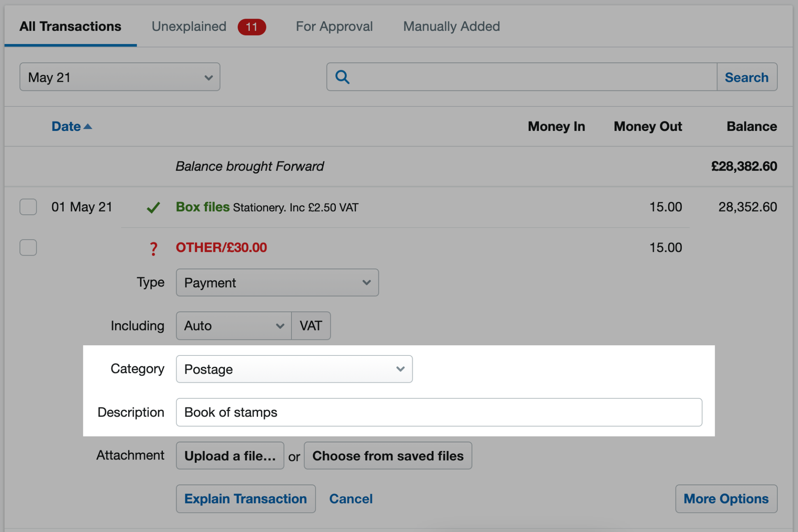This screenshot has width=798, height=532.
Task: Open the Category dropdown showing Postage
Action: click(x=294, y=369)
